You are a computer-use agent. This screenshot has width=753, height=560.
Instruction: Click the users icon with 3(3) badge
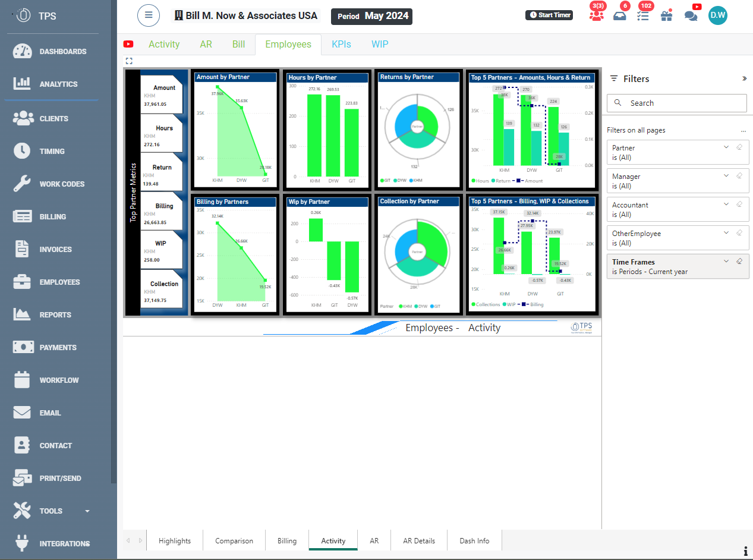596,16
